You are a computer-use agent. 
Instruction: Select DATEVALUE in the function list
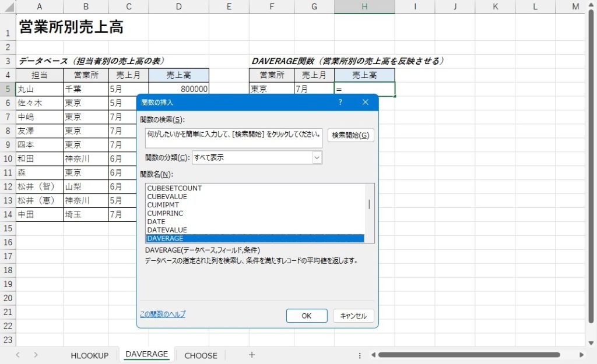(167, 230)
